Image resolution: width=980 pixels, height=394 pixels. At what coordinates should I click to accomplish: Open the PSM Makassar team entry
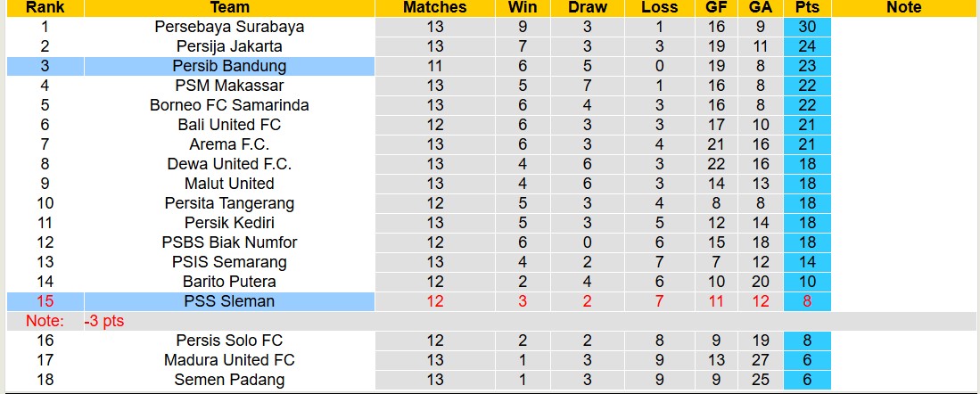pyautogui.click(x=229, y=86)
